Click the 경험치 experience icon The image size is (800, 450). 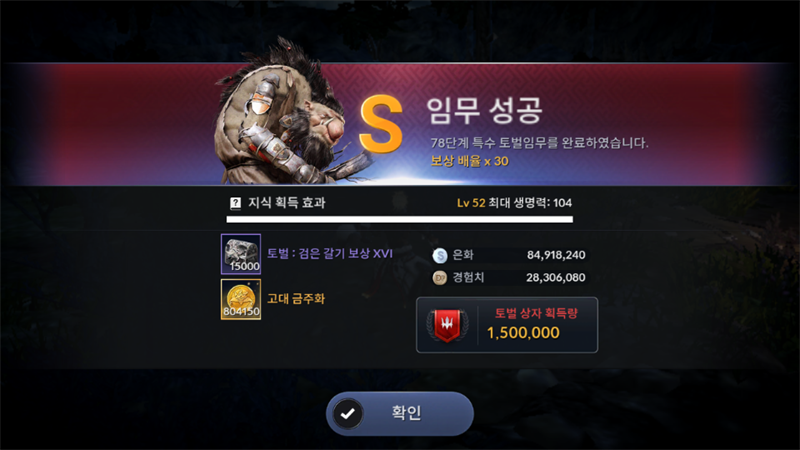440,278
